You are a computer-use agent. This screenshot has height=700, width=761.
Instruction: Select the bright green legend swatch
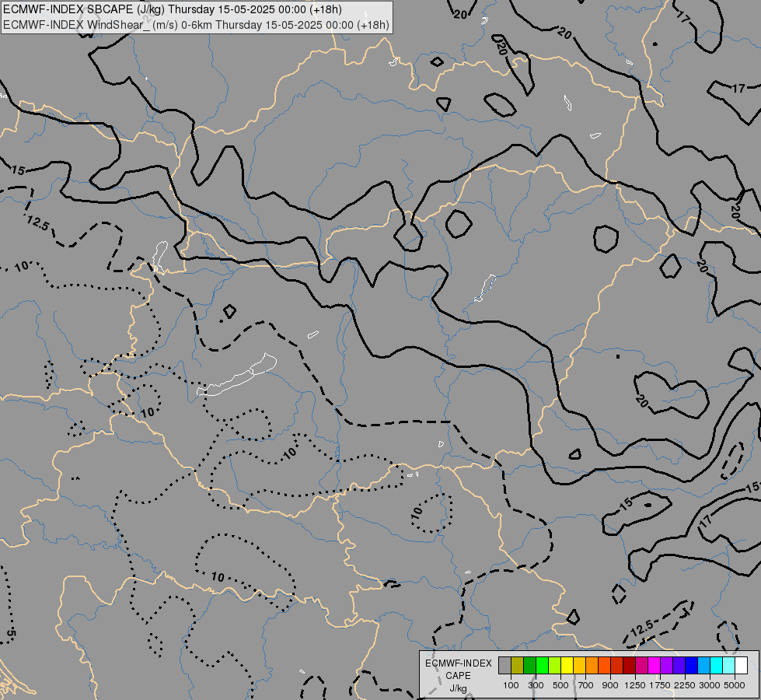542,665
